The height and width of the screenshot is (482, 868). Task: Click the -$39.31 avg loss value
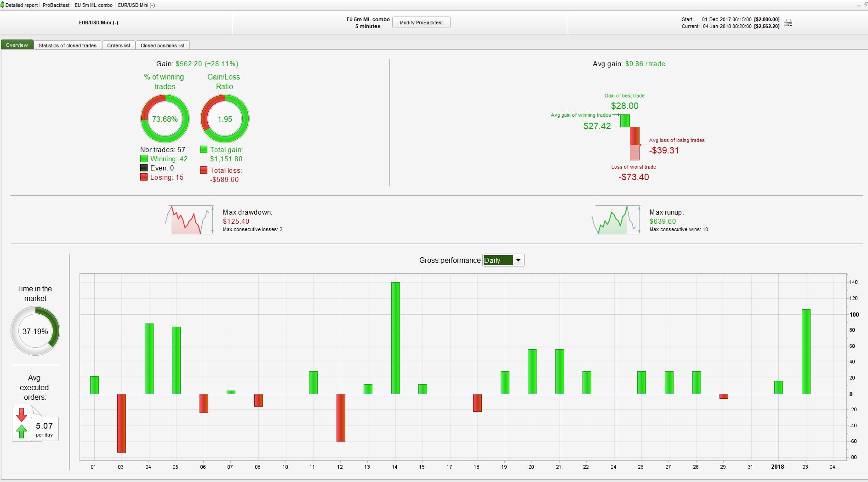pyautogui.click(x=664, y=150)
